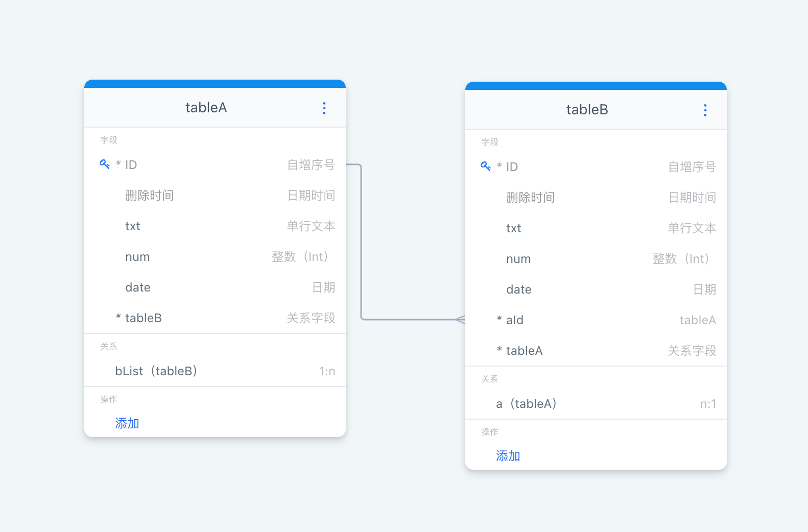Click the primary key icon in tableA
This screenshot has height=532, width=808.
pos(104,164)
